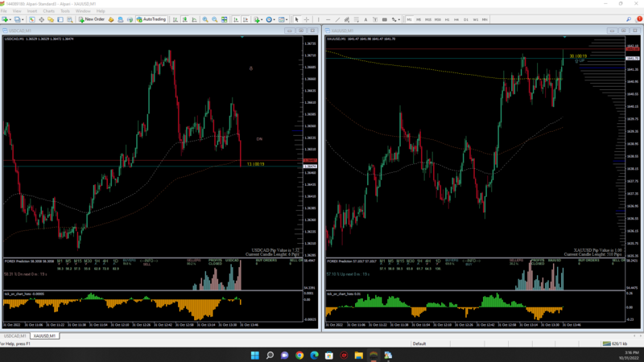Image resolution: width=644 pixels, height=362 pixels.
Task: Toggle the AutoTrading button
Action: click(x=151, y=19)
